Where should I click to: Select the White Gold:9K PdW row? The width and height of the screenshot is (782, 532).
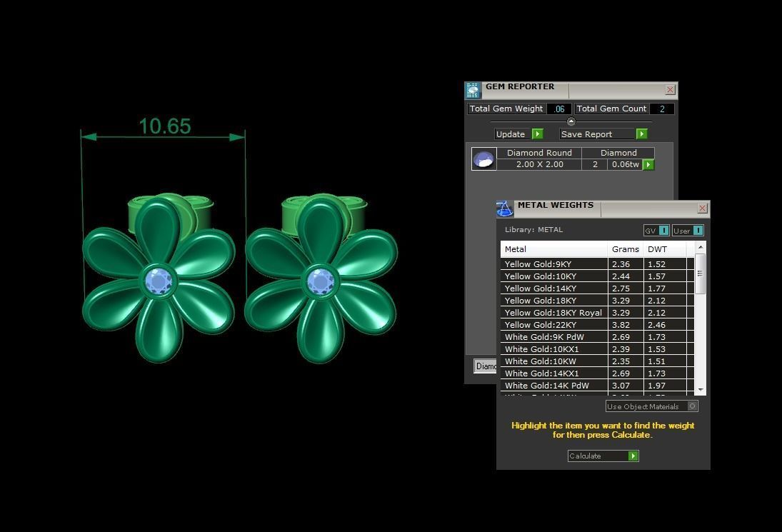(597, 337)
